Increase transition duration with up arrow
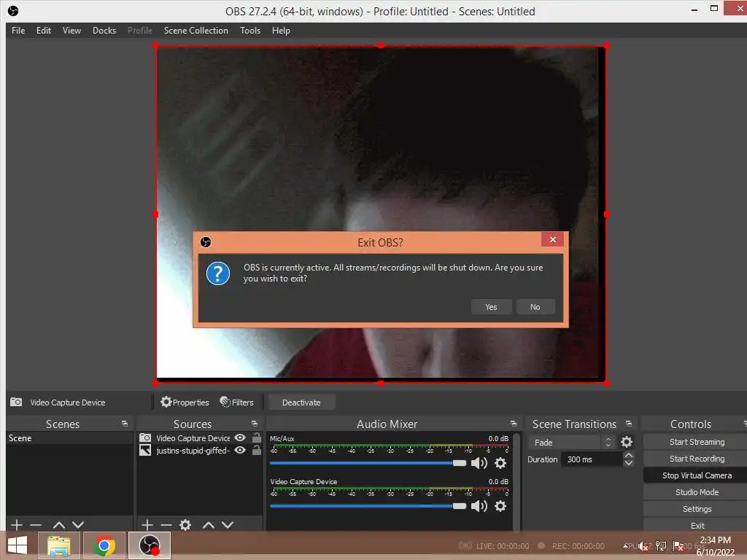747x560 pixels. pos(629,456)
